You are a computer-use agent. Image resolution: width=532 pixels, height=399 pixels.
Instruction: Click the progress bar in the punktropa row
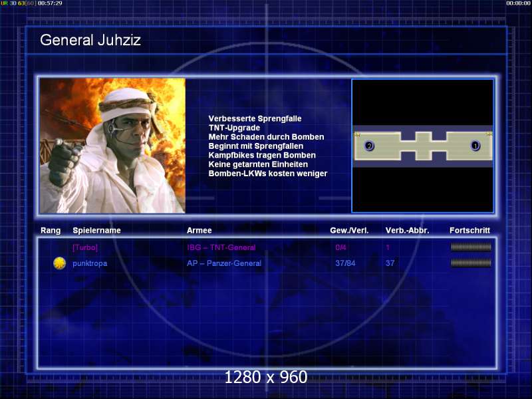[x=471, y=263]
